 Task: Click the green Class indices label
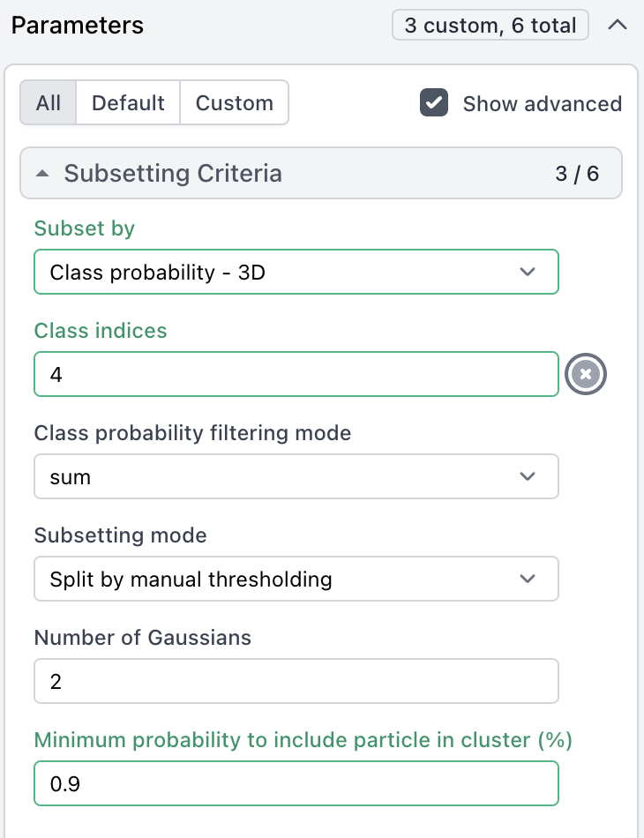click(101, 331)
